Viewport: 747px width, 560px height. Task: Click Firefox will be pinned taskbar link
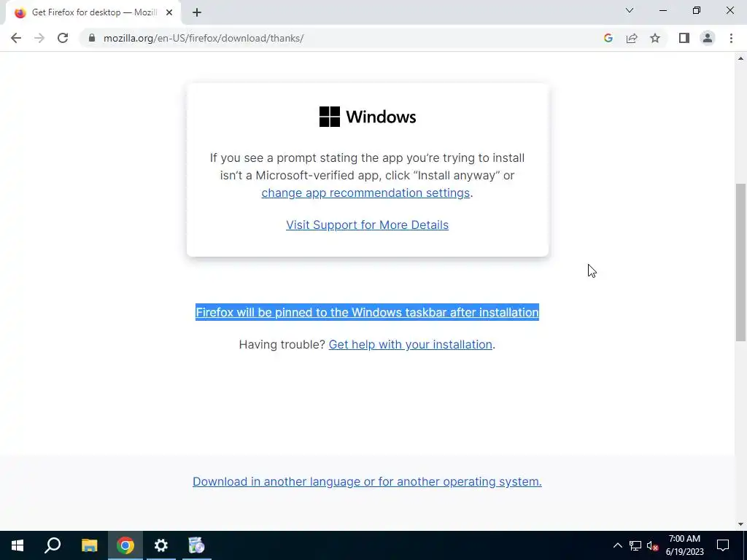coord(367,312)
